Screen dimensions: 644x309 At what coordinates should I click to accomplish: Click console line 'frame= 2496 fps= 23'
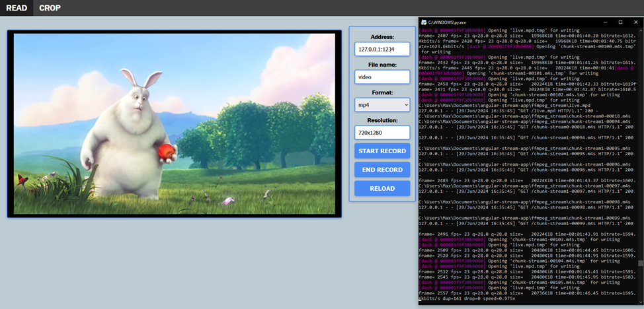click(528, 234)
